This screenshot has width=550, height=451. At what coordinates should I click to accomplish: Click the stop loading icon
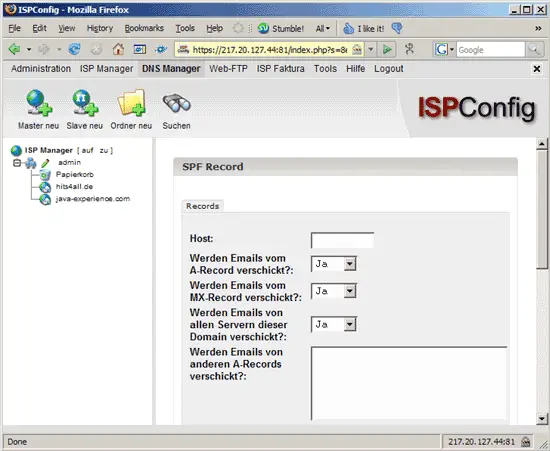(96, 49)
